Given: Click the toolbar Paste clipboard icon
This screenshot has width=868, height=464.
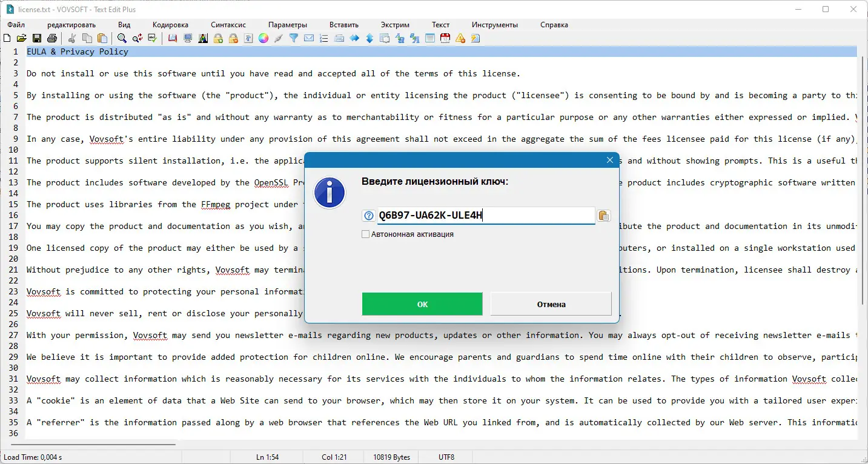Looking at the screenshot, I should point(102,38).
